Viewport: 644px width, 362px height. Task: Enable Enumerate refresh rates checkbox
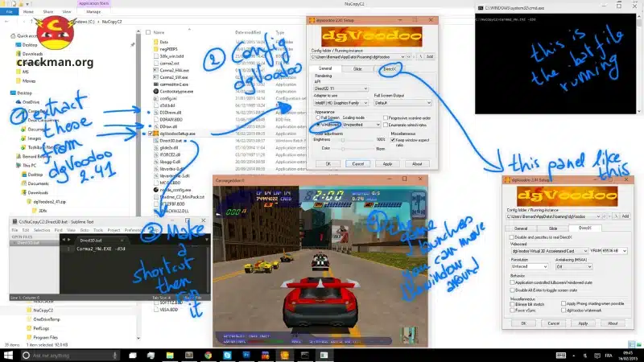pos(386,125)
